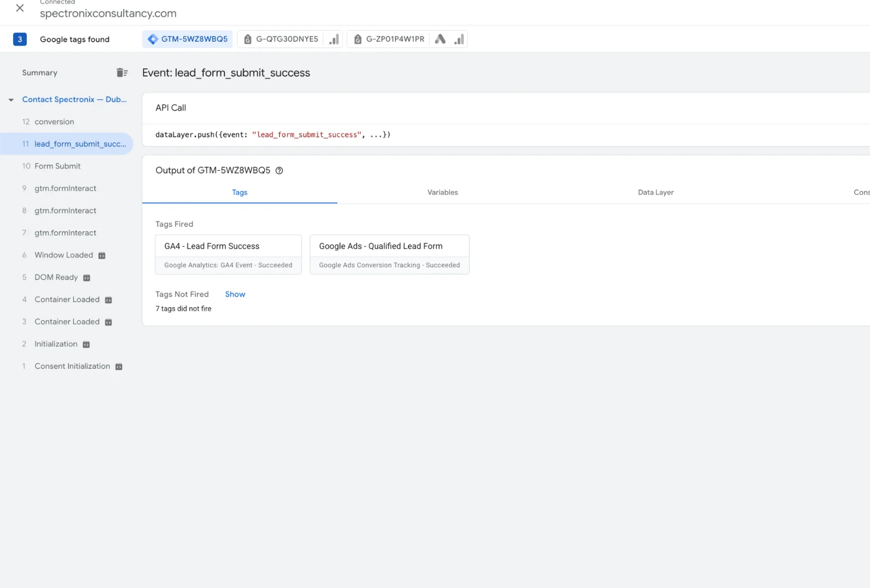The image size is (870, 588).
Task: Select event 3 Container Loaded
Action: 67,321
